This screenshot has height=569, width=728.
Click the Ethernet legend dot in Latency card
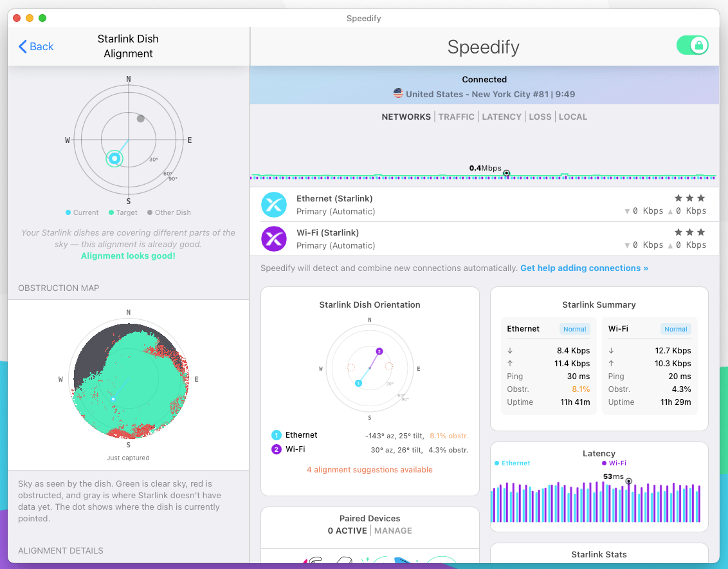[x=496, y=463]
